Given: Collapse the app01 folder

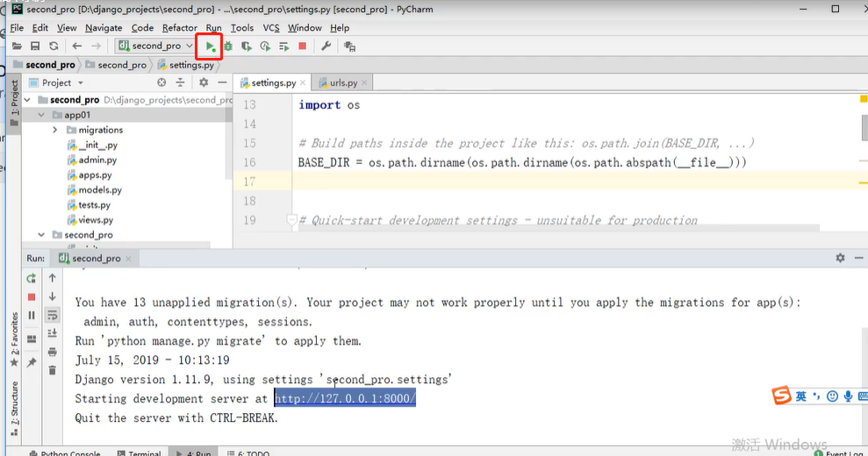Looking at the screenshot, I should [41, 115].
